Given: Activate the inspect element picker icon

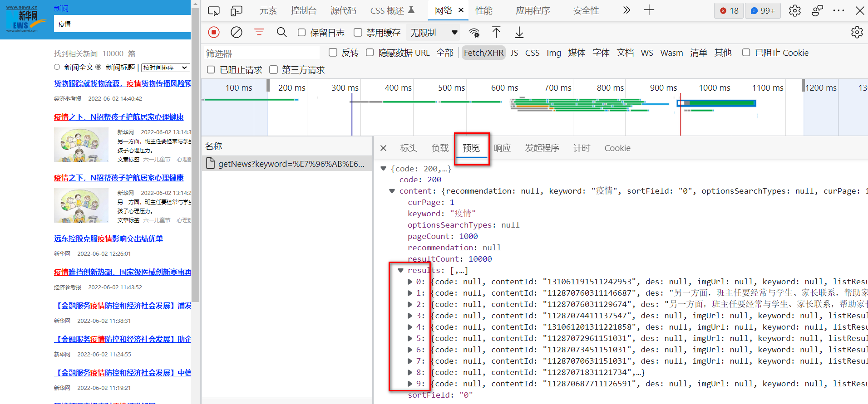Looking at the screenshot, I should tap(214, 10).
